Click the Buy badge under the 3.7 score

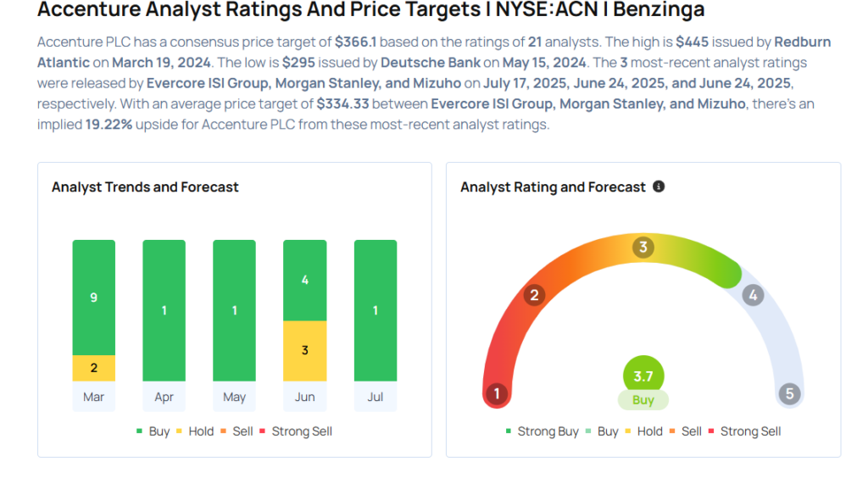click(643, 400)
